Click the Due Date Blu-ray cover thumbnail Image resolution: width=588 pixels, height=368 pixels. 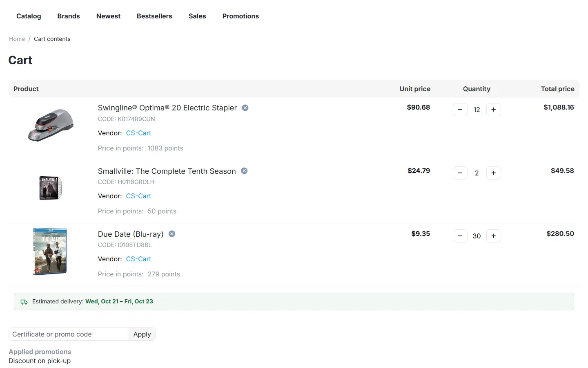coord(50,251)
